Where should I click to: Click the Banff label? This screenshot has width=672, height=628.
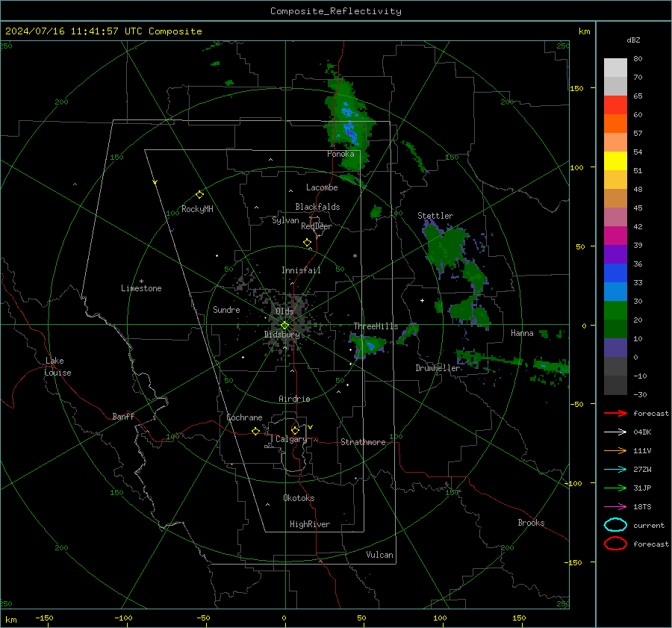123,417
